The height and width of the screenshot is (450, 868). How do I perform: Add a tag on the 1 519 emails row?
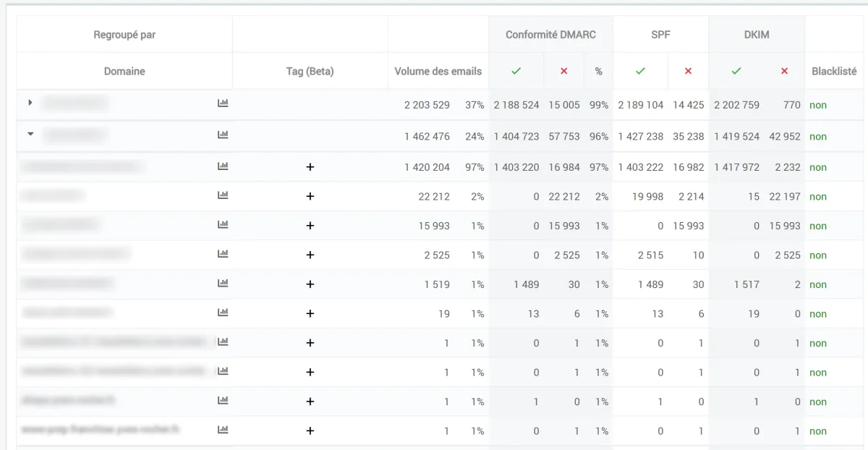coord(310,284)
